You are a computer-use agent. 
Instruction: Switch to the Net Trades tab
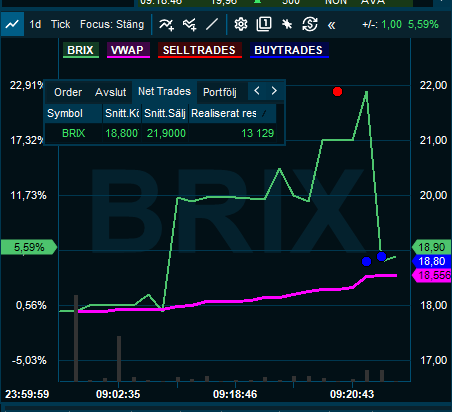tap(164, 91)
